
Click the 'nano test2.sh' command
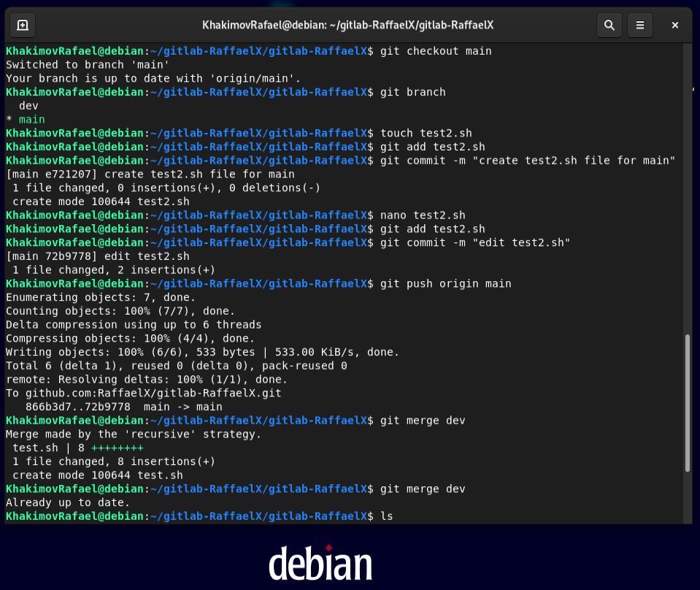(423, 215)
